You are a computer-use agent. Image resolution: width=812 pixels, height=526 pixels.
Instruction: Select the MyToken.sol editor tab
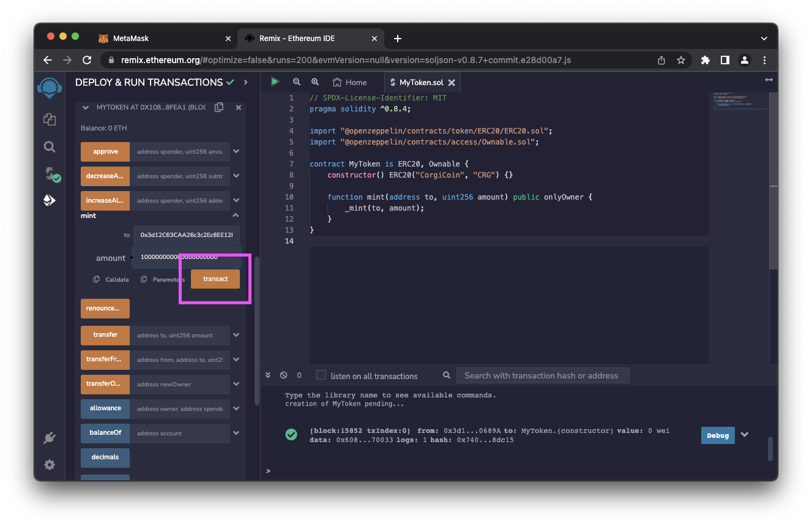point(421,82)
